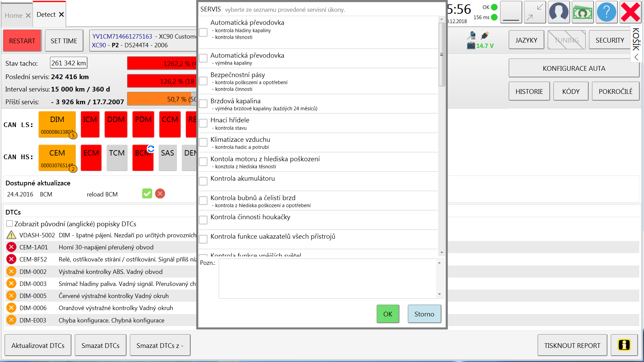Reject BCM update with red cross icon
The image size is (644, 362).
click(160, 194)
